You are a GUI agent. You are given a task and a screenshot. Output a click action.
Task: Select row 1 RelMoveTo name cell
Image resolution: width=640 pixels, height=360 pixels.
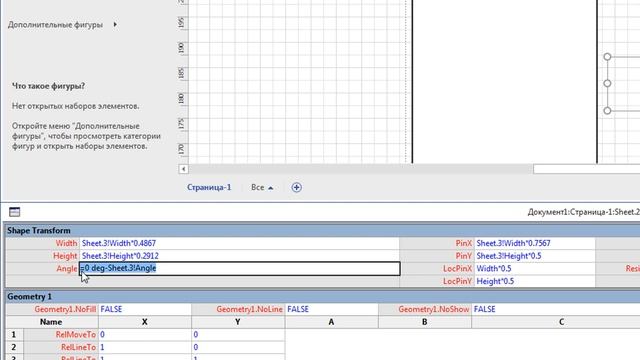(61, 335)
